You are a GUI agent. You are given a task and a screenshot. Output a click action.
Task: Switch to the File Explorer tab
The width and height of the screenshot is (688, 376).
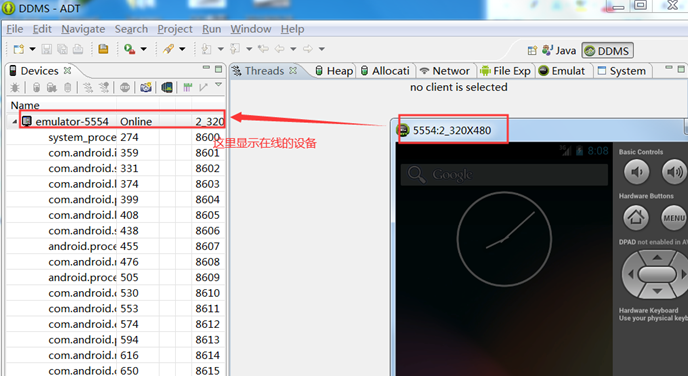(x=505, y=71)
